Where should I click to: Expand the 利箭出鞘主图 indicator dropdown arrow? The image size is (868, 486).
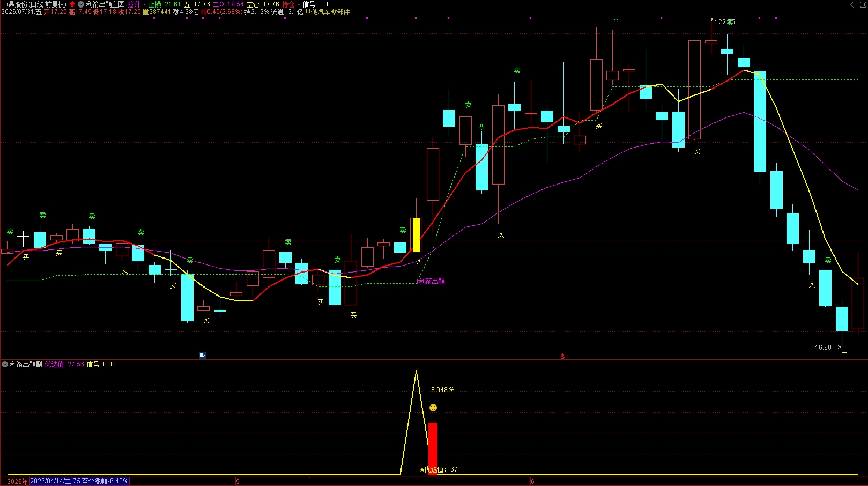click(81, 4)
